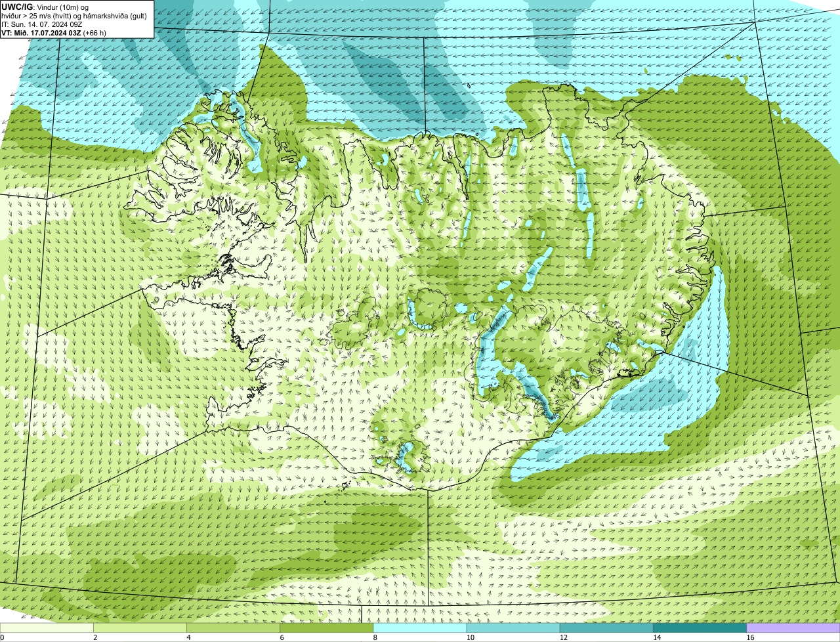Click the legend scale label '14'
This screenshot has width=840, height=642.
pyautogui.click(x=656, y=637)
